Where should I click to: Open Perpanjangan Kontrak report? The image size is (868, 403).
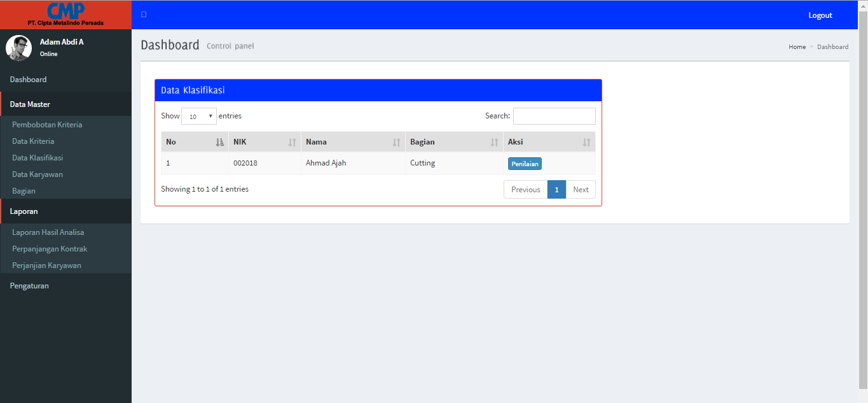(x=50, y=249)
